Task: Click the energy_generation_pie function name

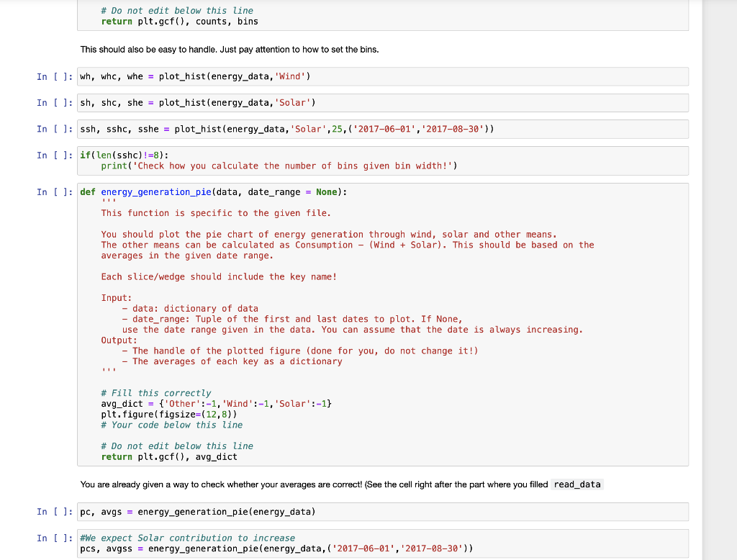Action: coord(155,192)
